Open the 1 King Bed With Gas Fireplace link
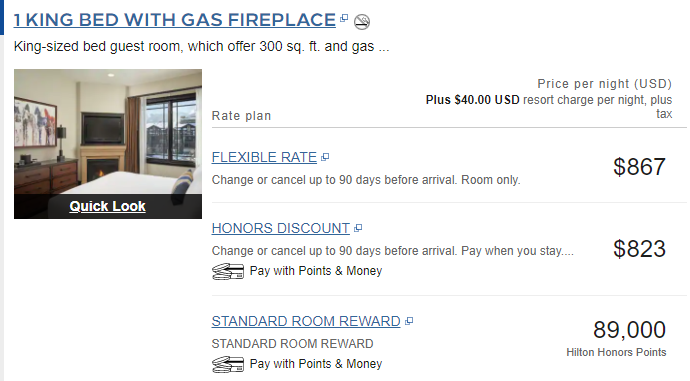The height and width of the screenshot is (381, 690). (x=175, y=20)
